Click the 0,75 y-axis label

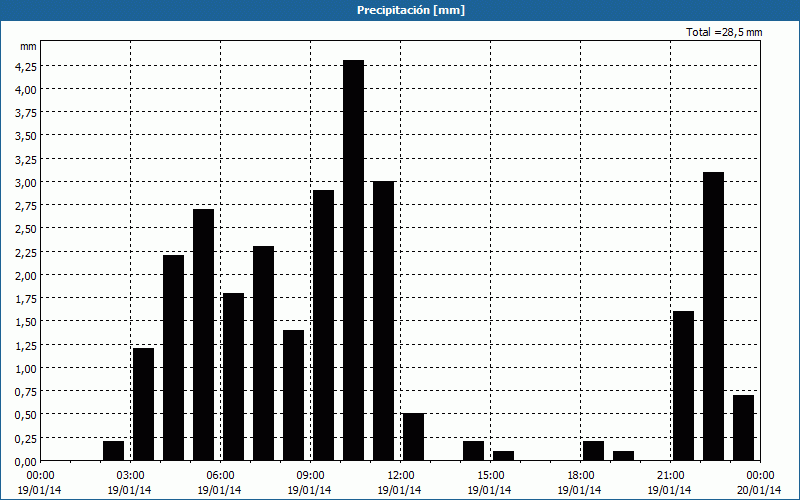26,391
